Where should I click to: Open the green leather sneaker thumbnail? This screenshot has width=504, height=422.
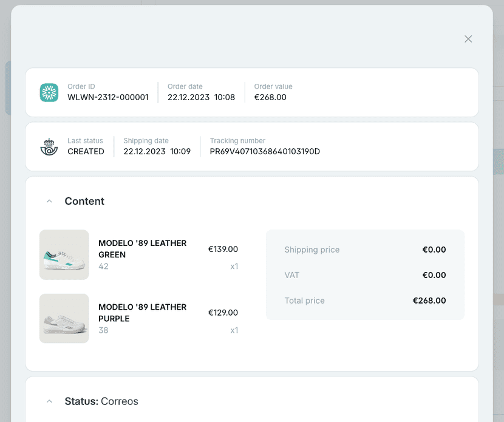pyautogui.click(x=64, y=255)
